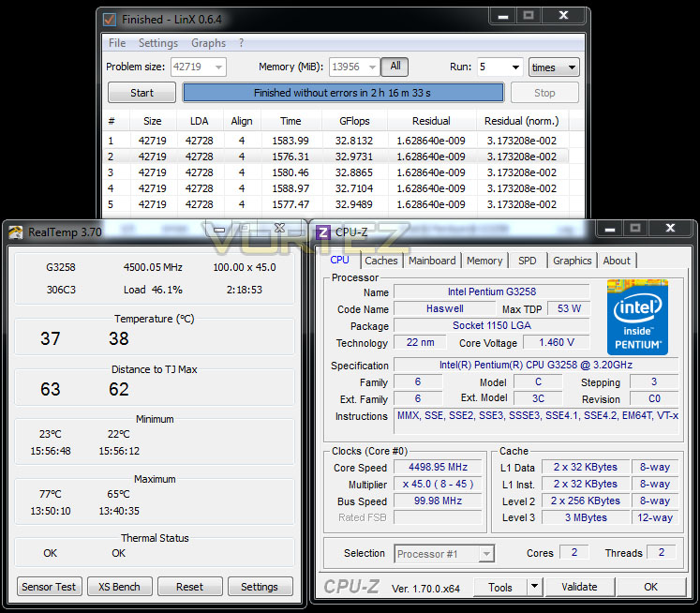The height and width of the screenshot is (613, 700).
Task: Click the Start button in LinX
Action: pyautogui.click(x=141, y=93)
